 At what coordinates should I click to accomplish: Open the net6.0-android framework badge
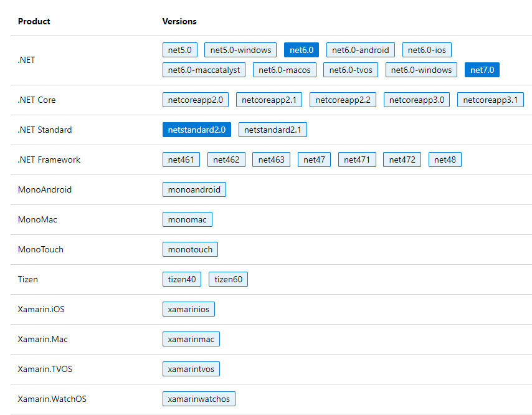[x=360, y=50]
